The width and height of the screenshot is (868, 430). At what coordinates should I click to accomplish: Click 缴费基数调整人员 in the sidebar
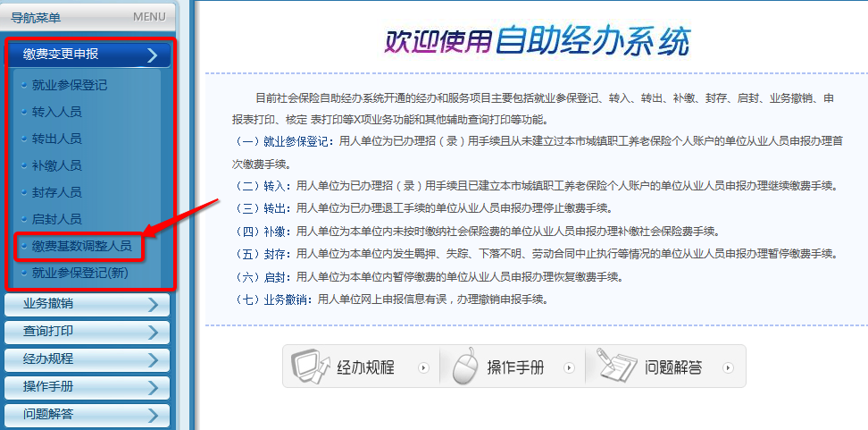coord(82,246)
